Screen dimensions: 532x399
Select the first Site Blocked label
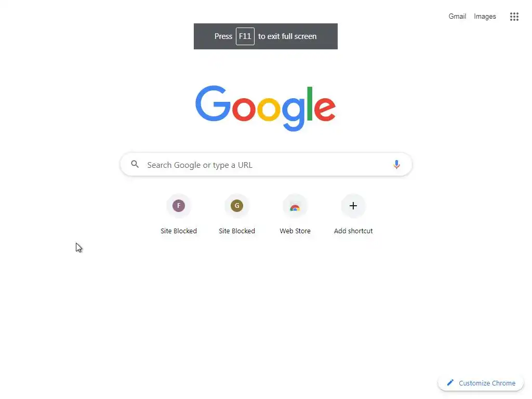[179, 231]
